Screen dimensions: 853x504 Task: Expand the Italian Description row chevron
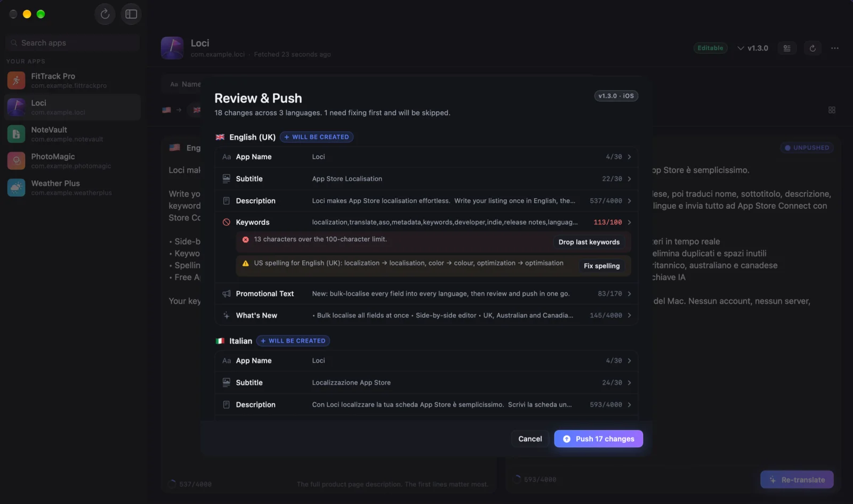click(630, 405)
